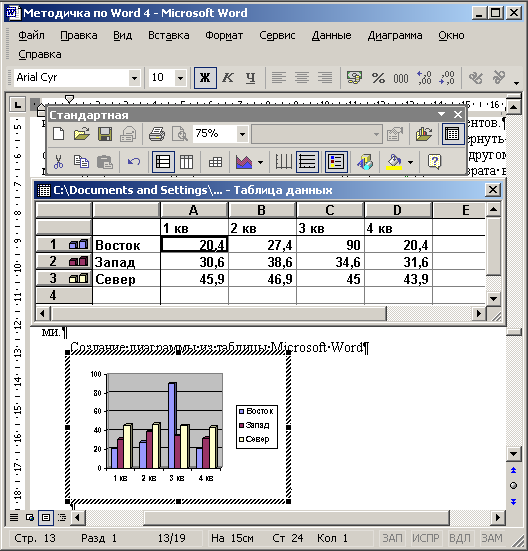Apply comma style (000) format
This screenshot has height=551, width=528.
(401, 78)
